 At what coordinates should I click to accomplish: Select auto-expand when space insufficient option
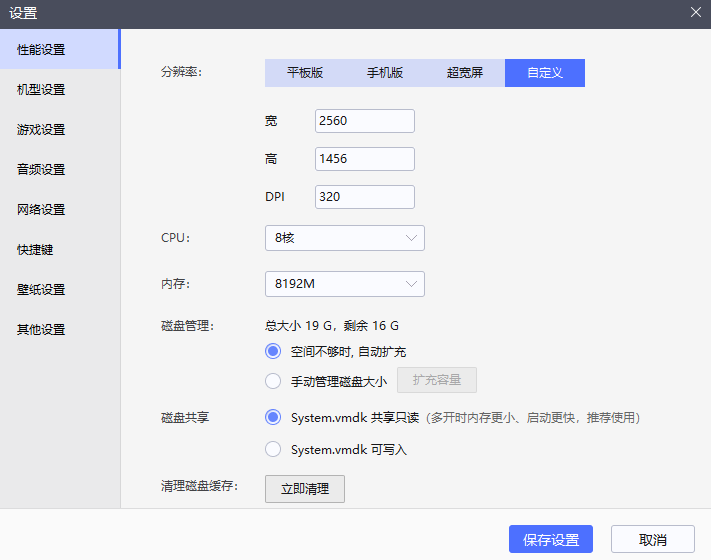tap(273, 351)
